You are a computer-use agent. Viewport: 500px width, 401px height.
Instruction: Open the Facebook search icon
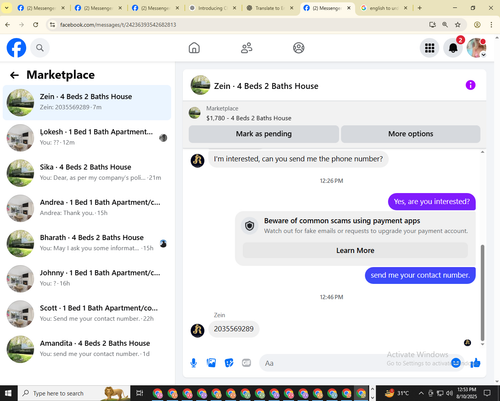point(40,48)
